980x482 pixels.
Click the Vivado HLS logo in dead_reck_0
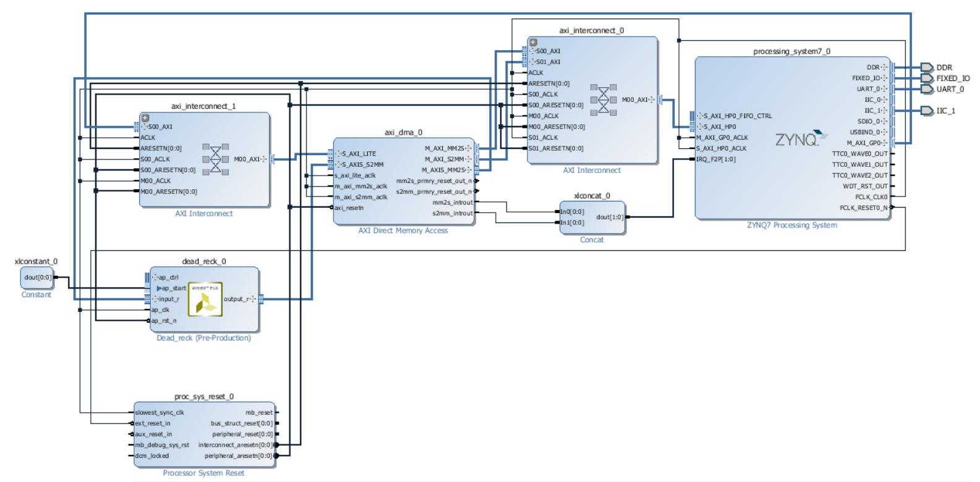coord(205,300)
